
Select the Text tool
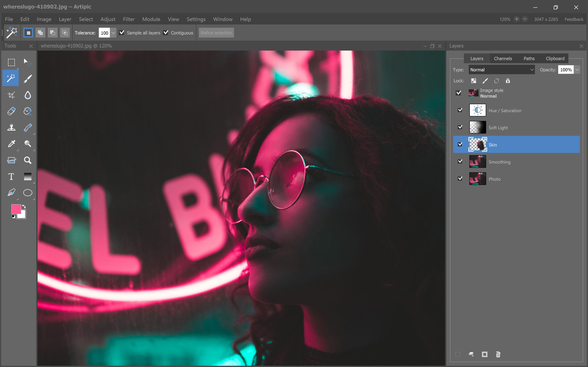point(11,176)
